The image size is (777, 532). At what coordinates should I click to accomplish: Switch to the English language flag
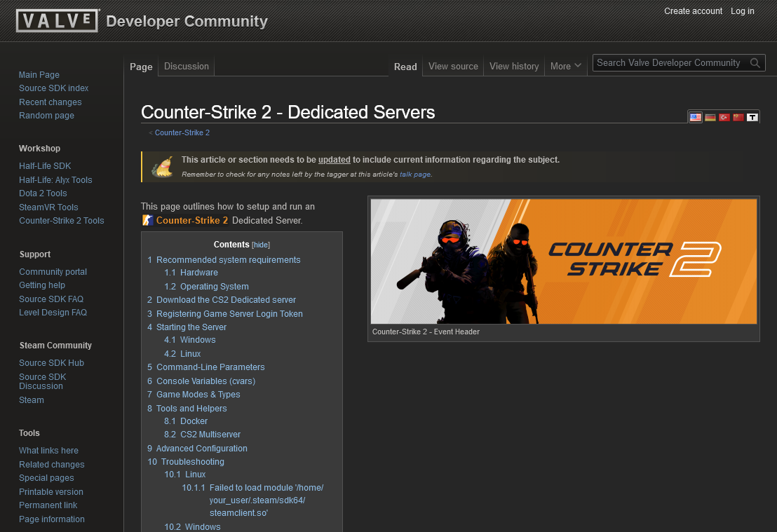696,117
